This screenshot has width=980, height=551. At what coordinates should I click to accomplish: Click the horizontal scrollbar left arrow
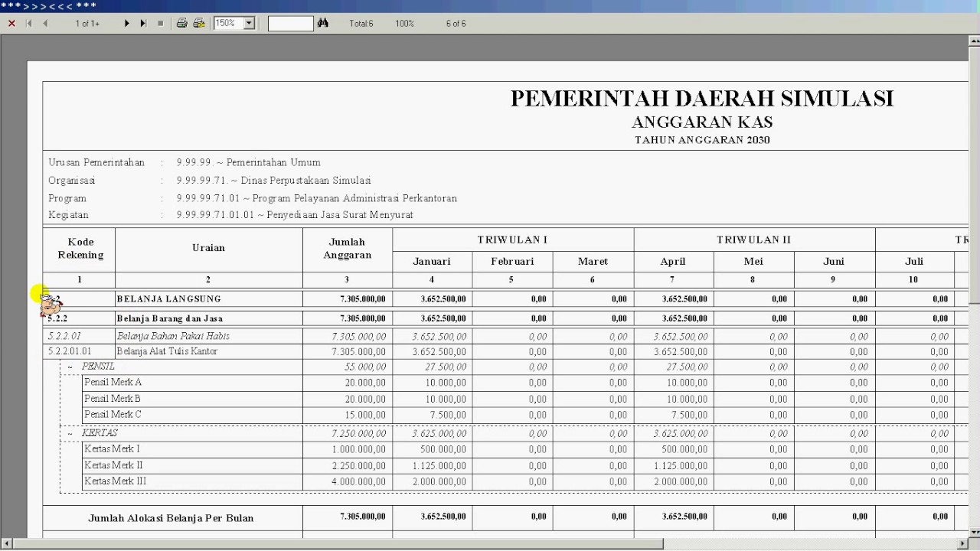(x=7, y=544)
